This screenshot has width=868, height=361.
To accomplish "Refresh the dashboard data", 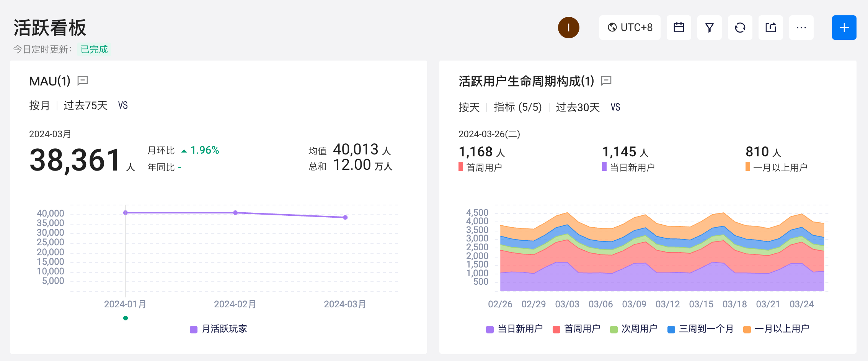I will [740, 28].
